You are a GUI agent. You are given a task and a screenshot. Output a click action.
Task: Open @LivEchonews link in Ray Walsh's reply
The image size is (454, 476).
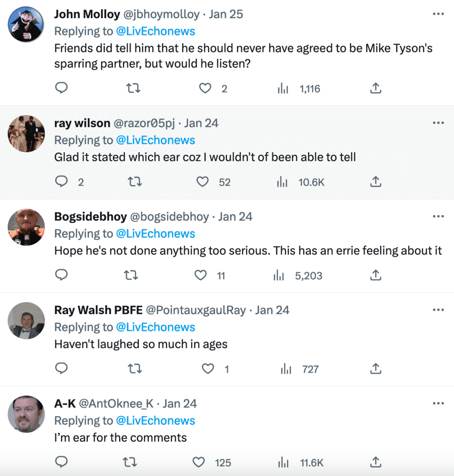155,327
